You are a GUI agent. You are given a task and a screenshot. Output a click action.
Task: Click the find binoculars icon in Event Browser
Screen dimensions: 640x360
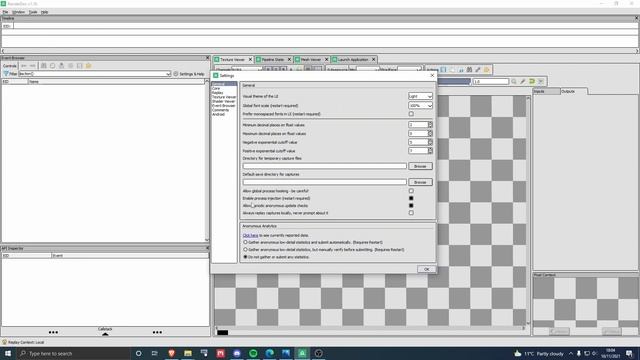point(44,66)
